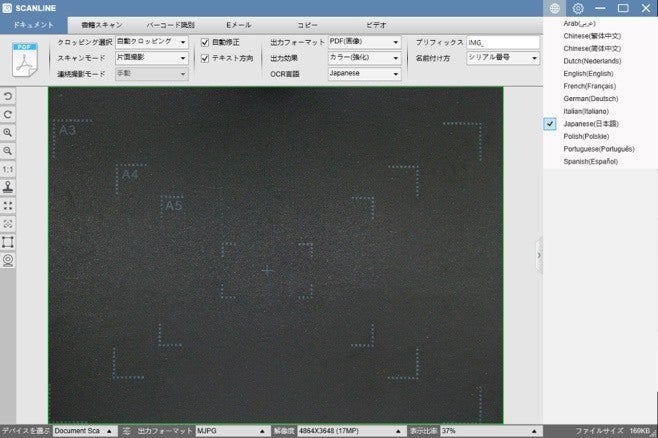Viewport: 658px width, 438px height.
Task: Click the zoom out magnifier icon
Action: (x=8, y=150)
